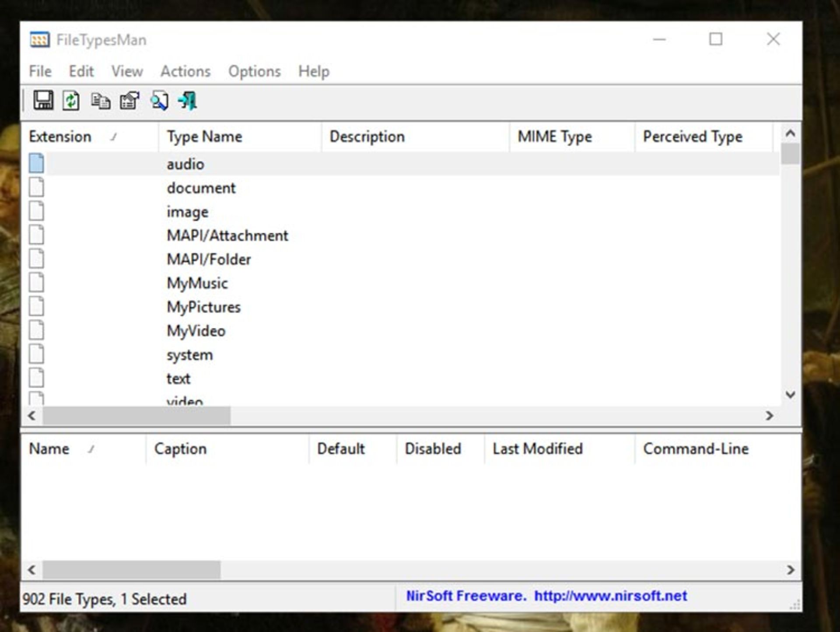The image size is (840, 632).
Task: Sort actions by the Caption column header
Action: [227, 449]
